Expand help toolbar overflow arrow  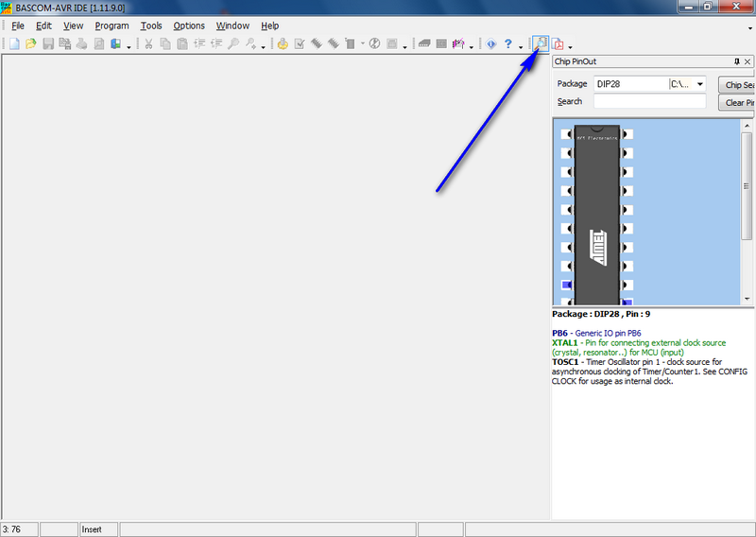(521, 47)
